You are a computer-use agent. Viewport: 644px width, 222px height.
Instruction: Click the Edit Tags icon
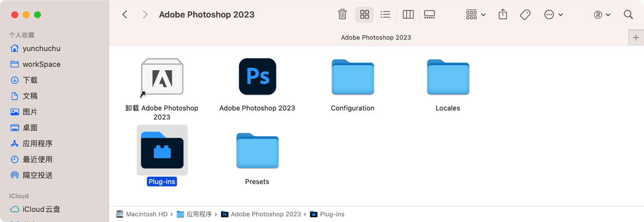point(525,15)
